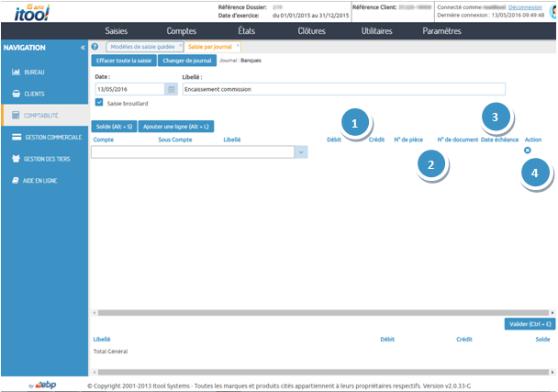
Task: Uncheck the Saisie brouillard checkbox
Action: pyautogui.click(x=99, y=104)
